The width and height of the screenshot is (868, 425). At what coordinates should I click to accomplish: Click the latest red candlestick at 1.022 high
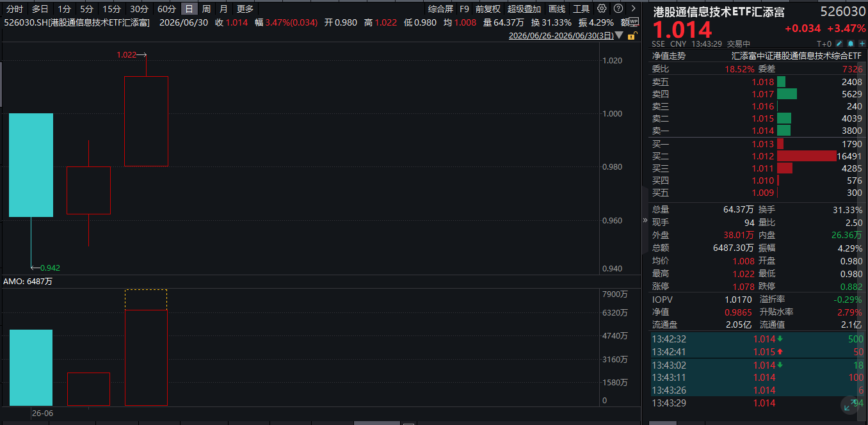click(x=147, y=121)
